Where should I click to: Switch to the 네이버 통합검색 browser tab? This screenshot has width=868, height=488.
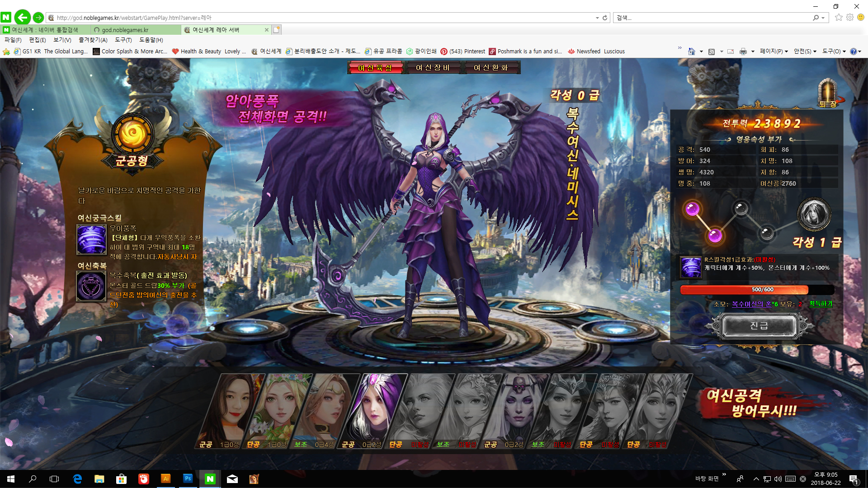tap(45, 30)
